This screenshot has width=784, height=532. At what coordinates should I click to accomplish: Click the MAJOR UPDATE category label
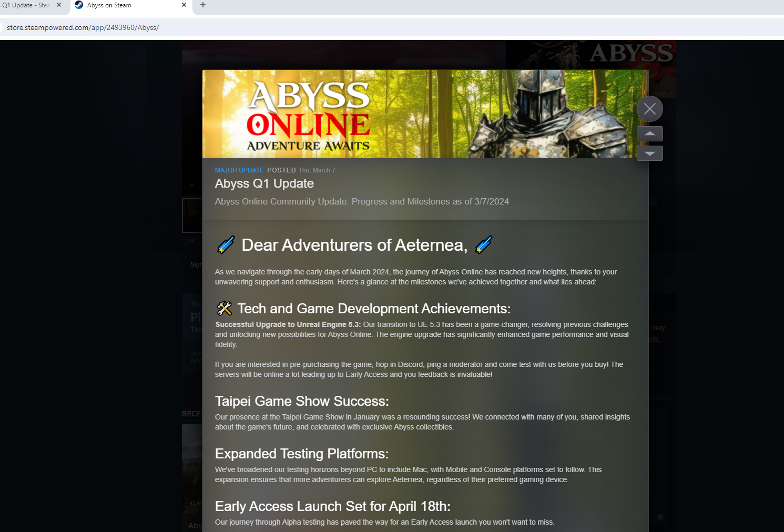point(239,170)
